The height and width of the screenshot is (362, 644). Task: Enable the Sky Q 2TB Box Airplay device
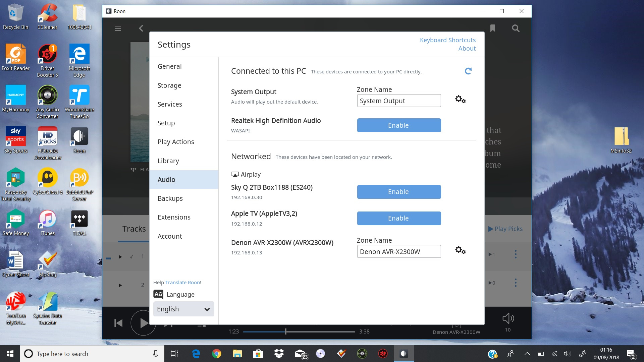pos(399,192)
